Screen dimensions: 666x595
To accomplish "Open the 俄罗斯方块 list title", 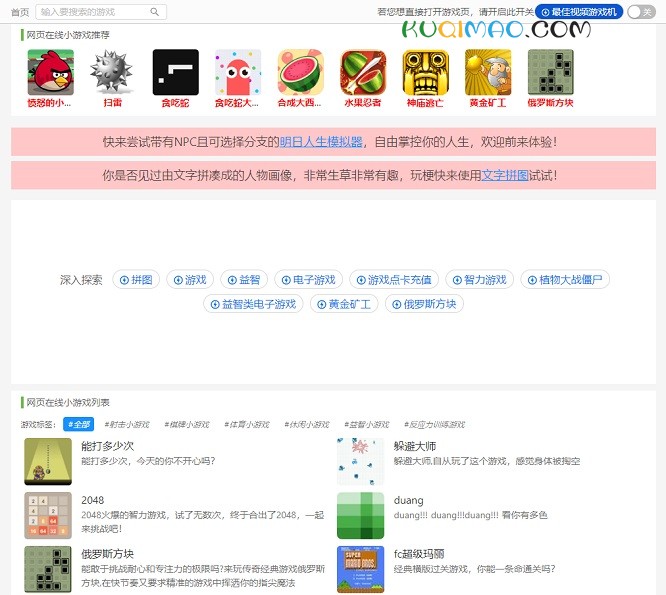I will click(x=107, y=554).
